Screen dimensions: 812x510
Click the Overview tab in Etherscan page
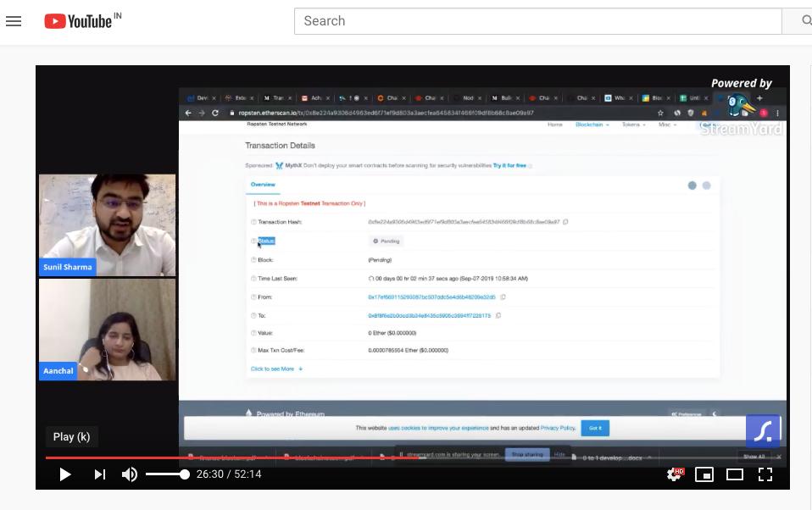click(263, 185)
